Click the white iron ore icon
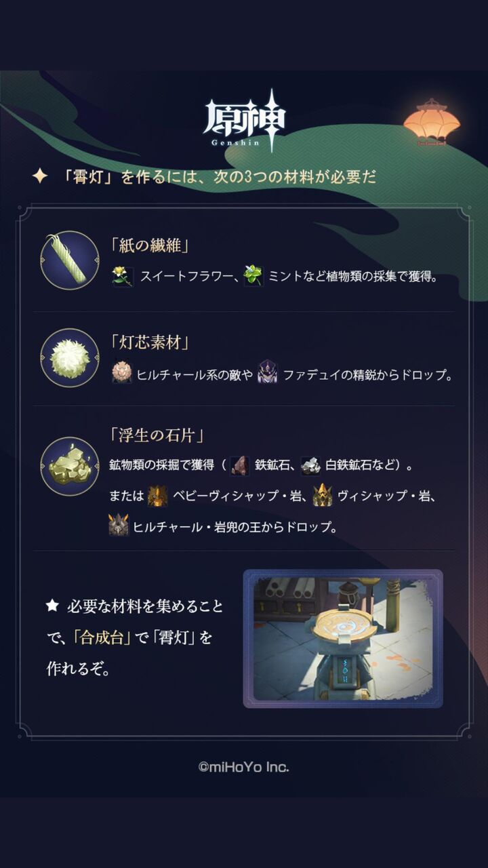The height and width of the screenshot is (868, 488). pyautogui.click(x=310, y=466)
